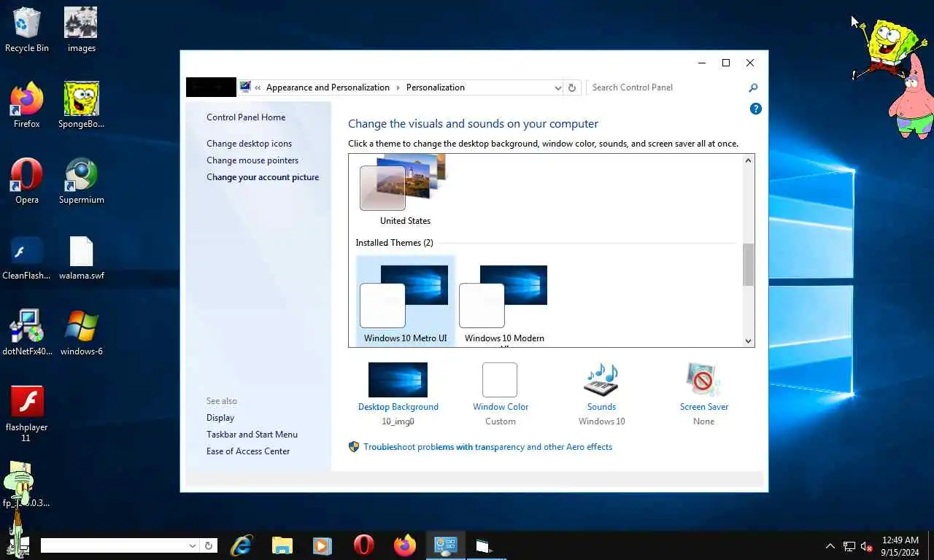Expand the taskbar address toolbar dropdown

[193, 545]
